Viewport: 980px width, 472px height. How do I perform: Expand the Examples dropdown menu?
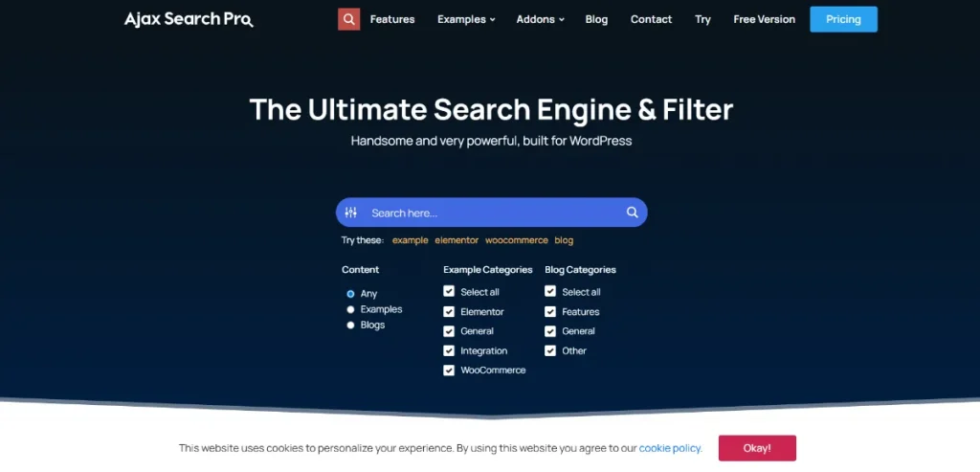[466, 19]
